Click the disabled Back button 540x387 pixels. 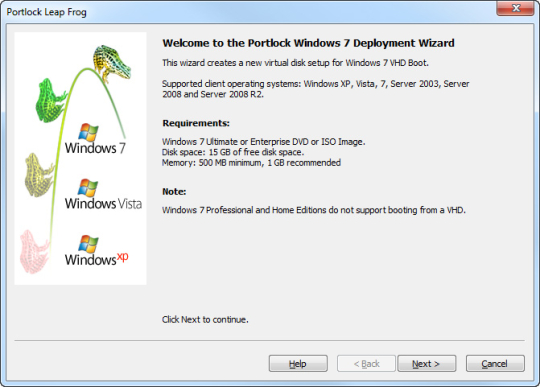point(366,364)
